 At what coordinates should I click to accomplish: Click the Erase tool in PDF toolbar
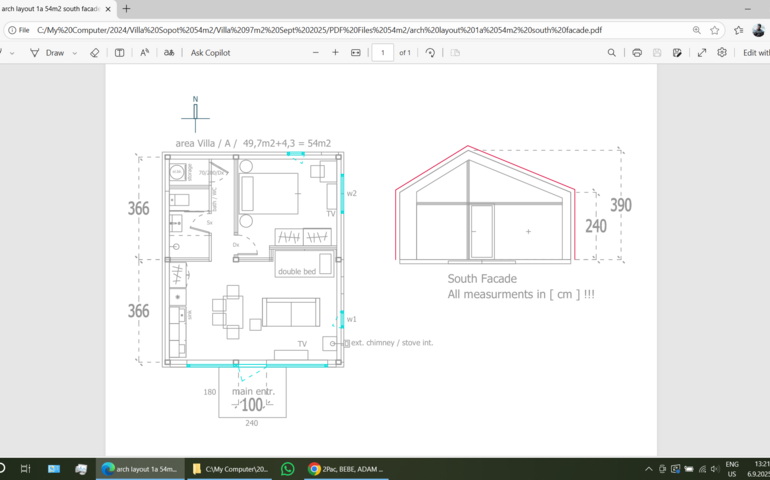point(95,52)
